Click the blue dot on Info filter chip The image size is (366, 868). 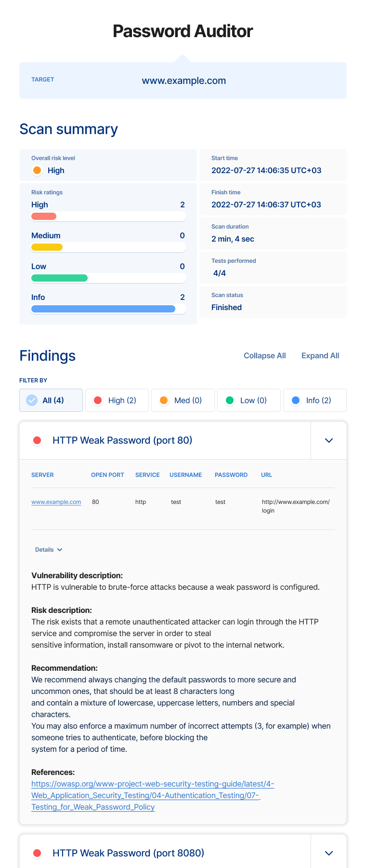[x=296, y=400]
